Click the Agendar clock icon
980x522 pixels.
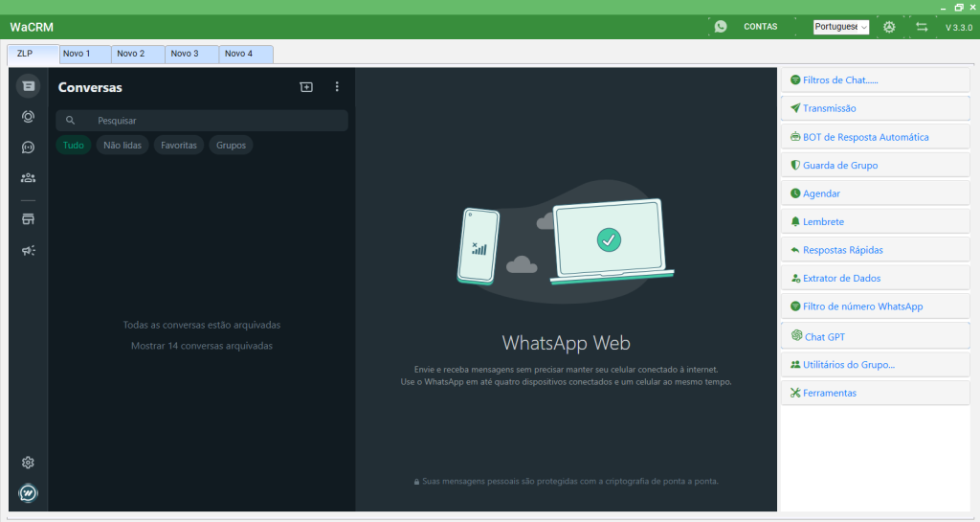795,193
